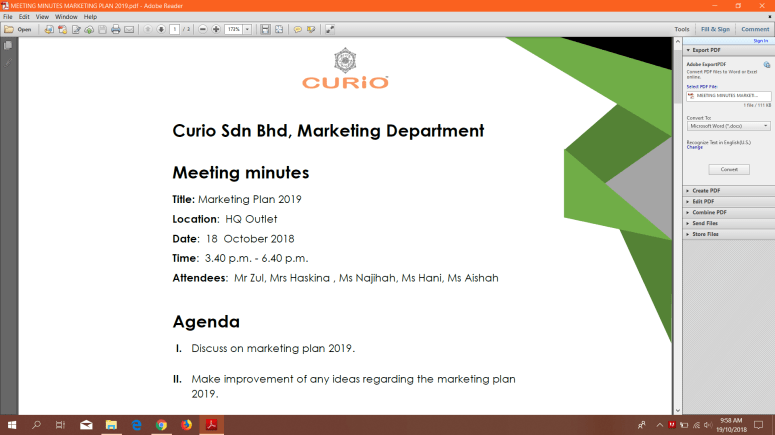Click the fit one full page icon
Screen dimensions: 775x435
[279, 30]
